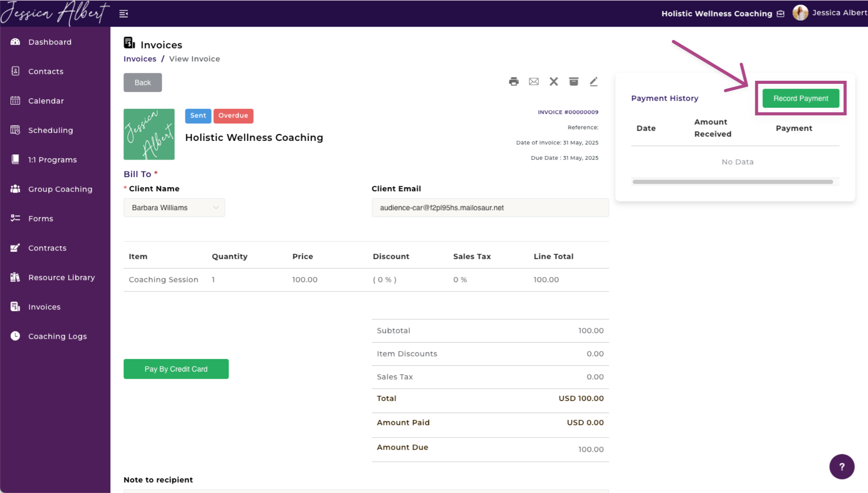
Task: Click the Sent status badge
Action: pyautogui.click(x=198, y=116)
